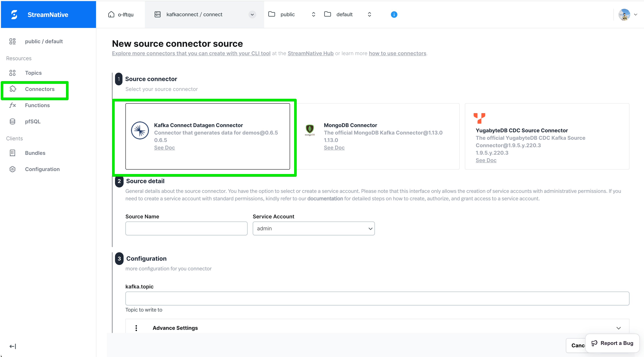Click the Source Name input field
The width and height of the screenshot is (644, 357).
pos(186,228)
